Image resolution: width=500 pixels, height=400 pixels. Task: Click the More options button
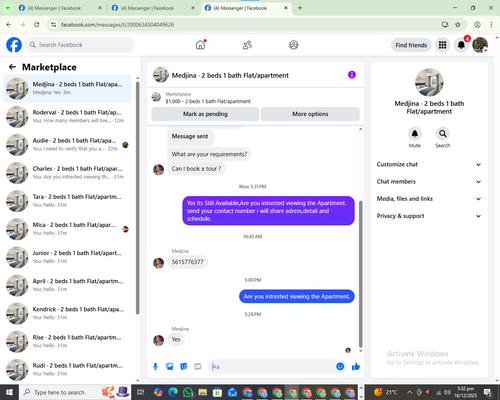[310, 114]
